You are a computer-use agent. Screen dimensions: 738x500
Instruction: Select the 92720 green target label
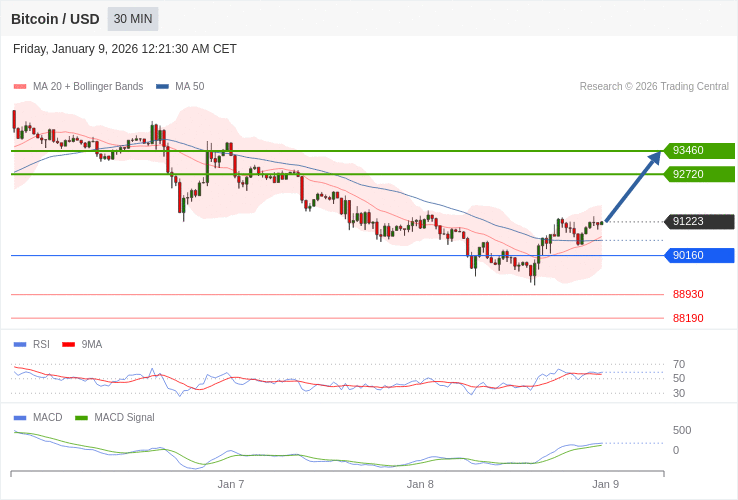699,174
